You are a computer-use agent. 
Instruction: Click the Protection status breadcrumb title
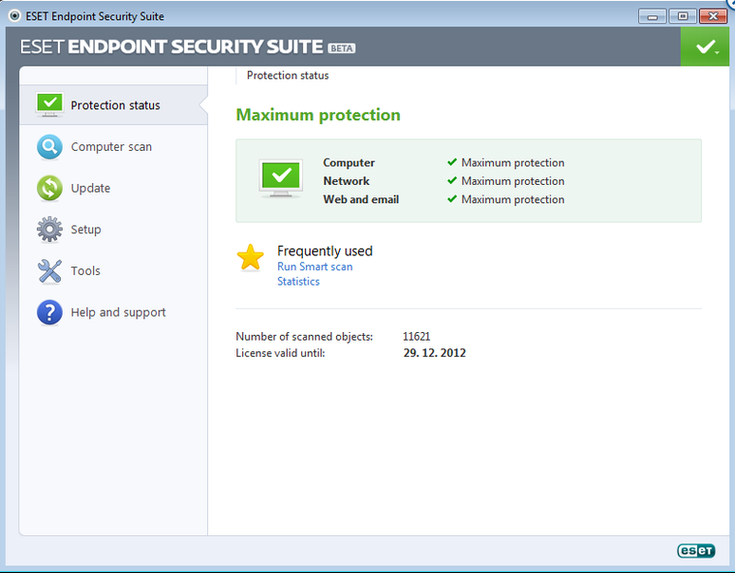(x=288, y=75)
